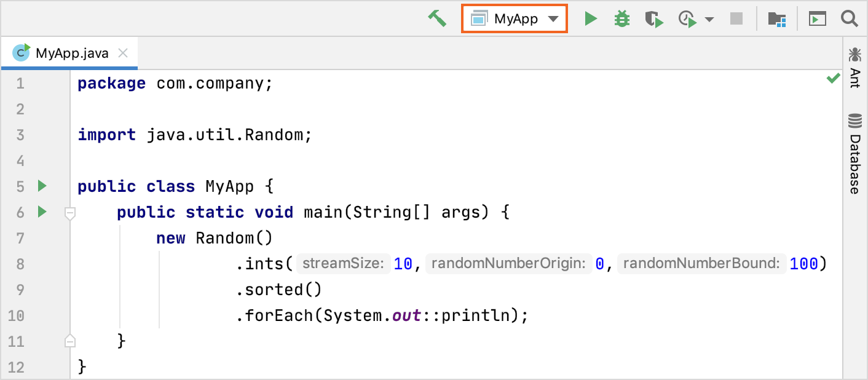Click the value 100 on line 8

(x=804, y=264)
